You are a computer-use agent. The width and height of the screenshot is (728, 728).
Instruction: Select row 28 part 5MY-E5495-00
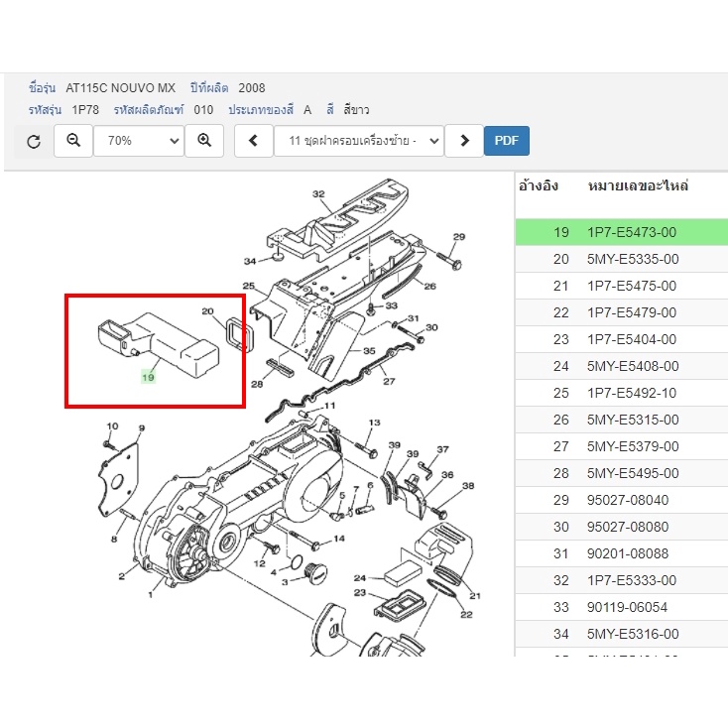click(622, 473)
